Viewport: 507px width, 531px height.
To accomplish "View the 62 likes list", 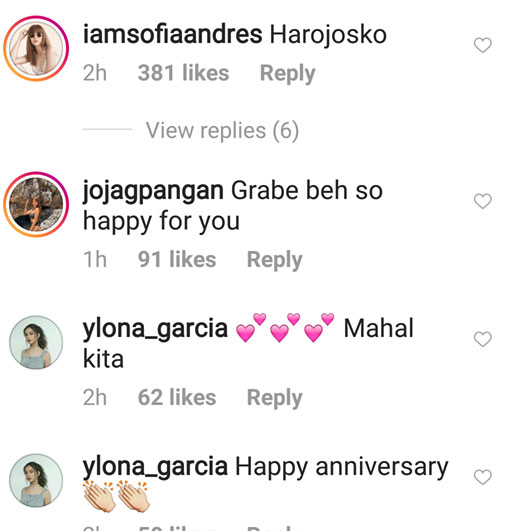I will (177, 398).
